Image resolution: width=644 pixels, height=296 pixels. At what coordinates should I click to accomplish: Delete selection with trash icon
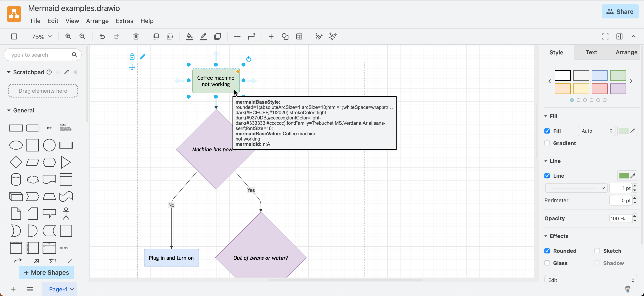pos(136,36)
